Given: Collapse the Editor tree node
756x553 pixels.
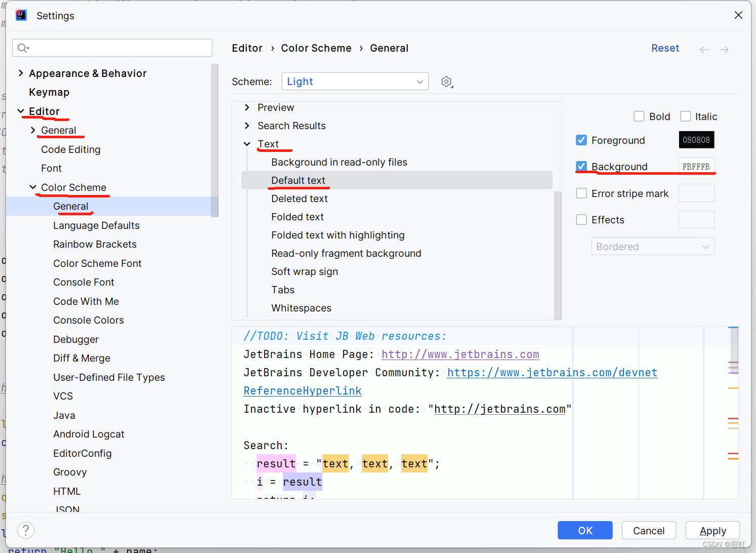Looking at the screenshot, I should [21, 111].
